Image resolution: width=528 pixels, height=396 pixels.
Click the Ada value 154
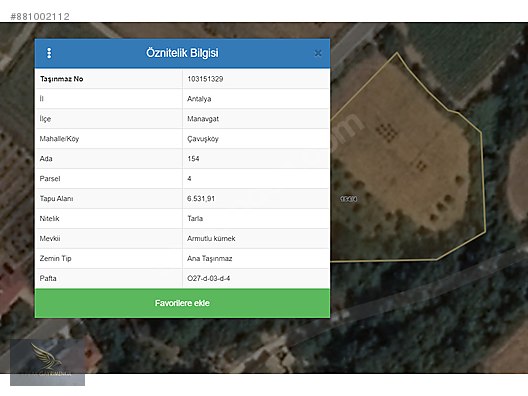193,159
